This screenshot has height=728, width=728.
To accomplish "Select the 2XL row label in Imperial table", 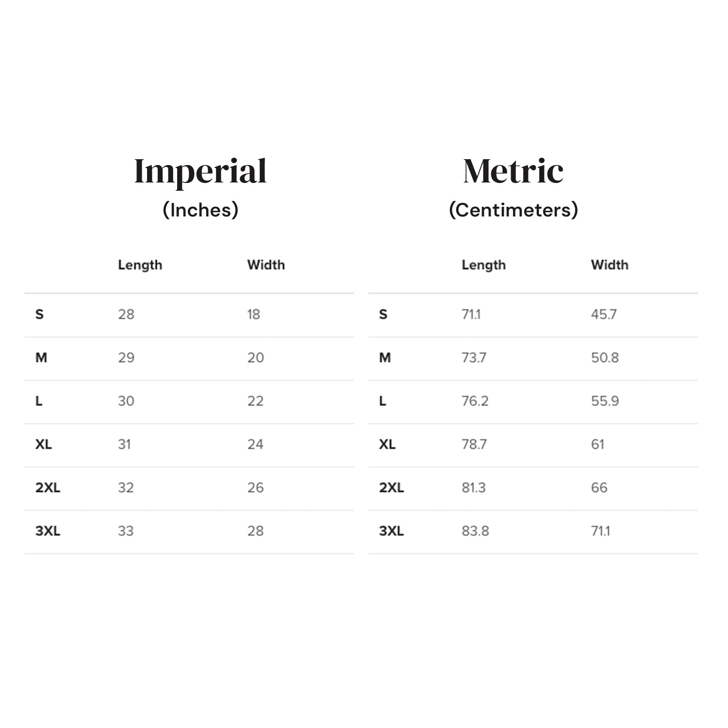I will click(48, 488).
